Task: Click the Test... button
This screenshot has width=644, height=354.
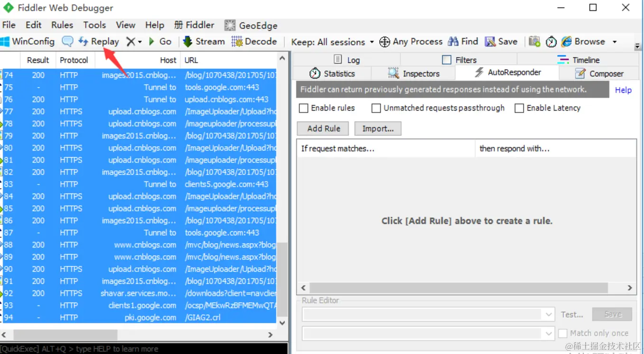Action: 572,315
